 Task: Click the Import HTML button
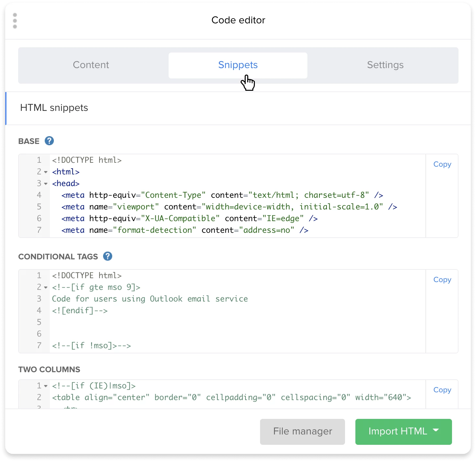pyautogui.click(x=398, y=432)
